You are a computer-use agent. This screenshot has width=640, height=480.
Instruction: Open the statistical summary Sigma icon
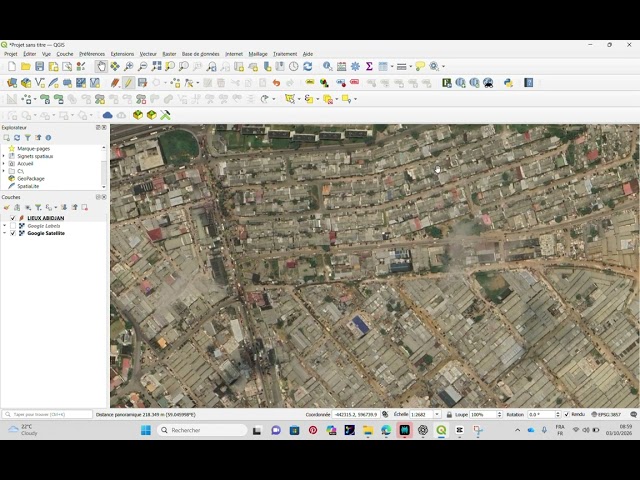click(369, 66)
